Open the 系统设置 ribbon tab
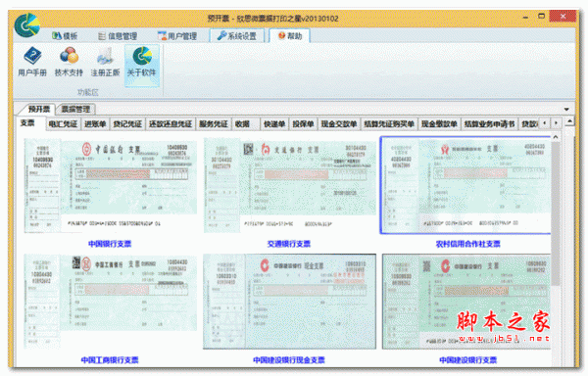 [237, 36]
